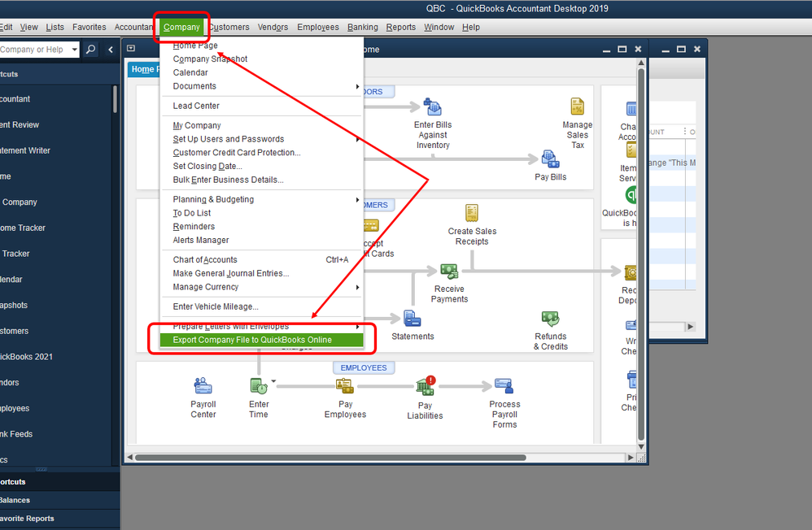Viewport: 812px width, 530px height.
Task: Open the Banking menu
Action: point(363,27)
